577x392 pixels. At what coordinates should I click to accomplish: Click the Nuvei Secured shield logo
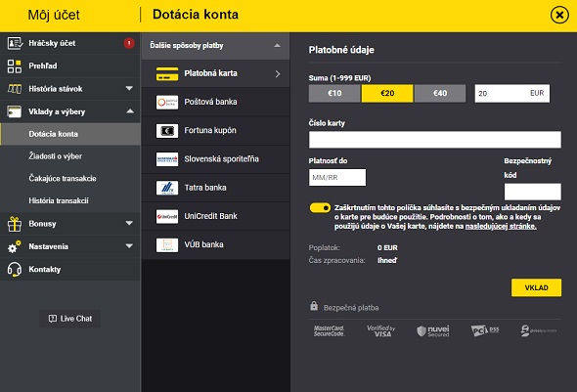pyautogui.click(x=433, y=331)
